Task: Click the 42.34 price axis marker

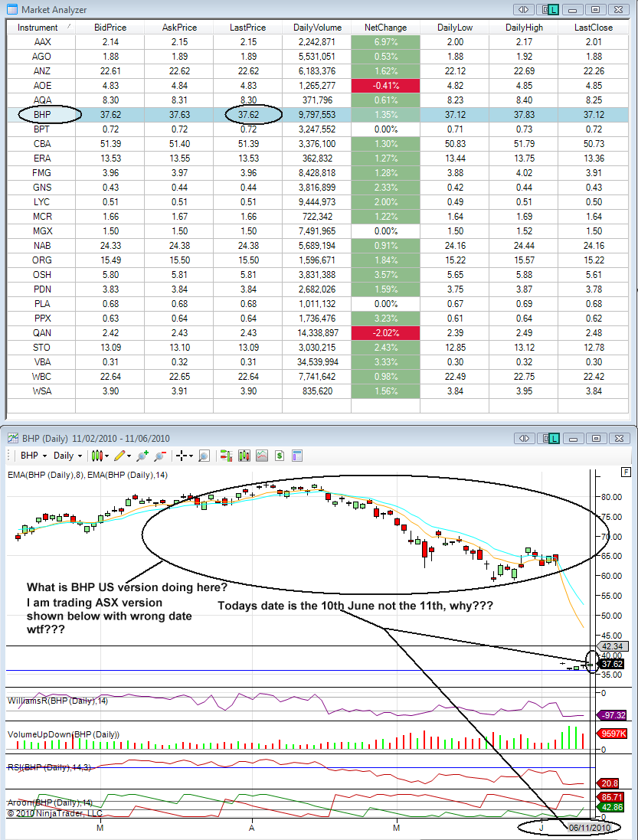Action: tap(610, 646)
